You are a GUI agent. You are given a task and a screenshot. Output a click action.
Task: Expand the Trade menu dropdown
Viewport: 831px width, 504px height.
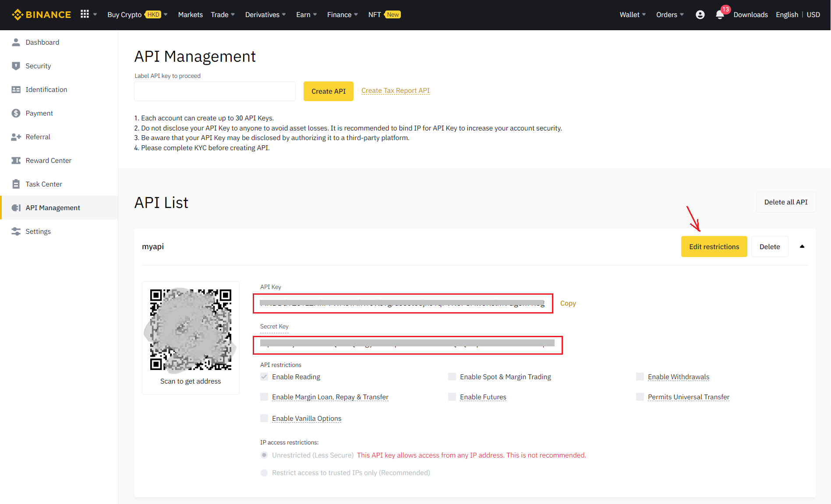point(223,14)
